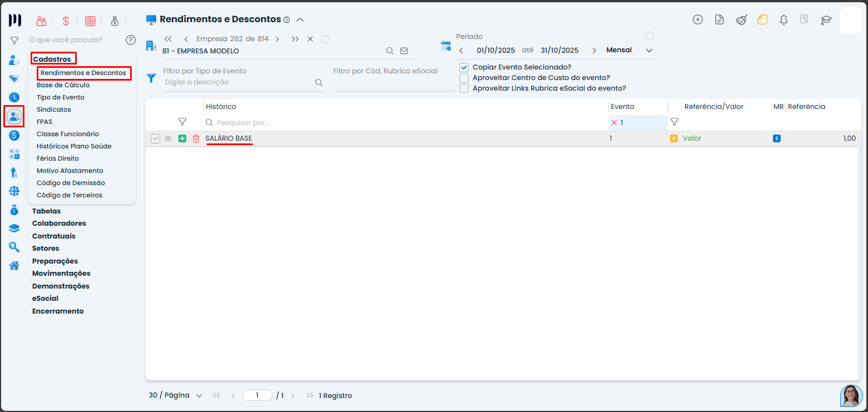
Task: Expand the Tabelas section
Action: 47,211
